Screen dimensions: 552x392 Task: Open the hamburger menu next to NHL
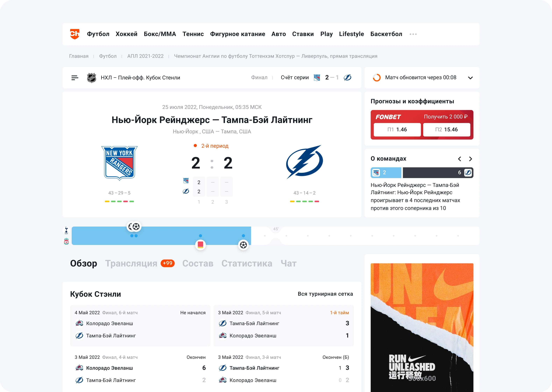(75, 78)
